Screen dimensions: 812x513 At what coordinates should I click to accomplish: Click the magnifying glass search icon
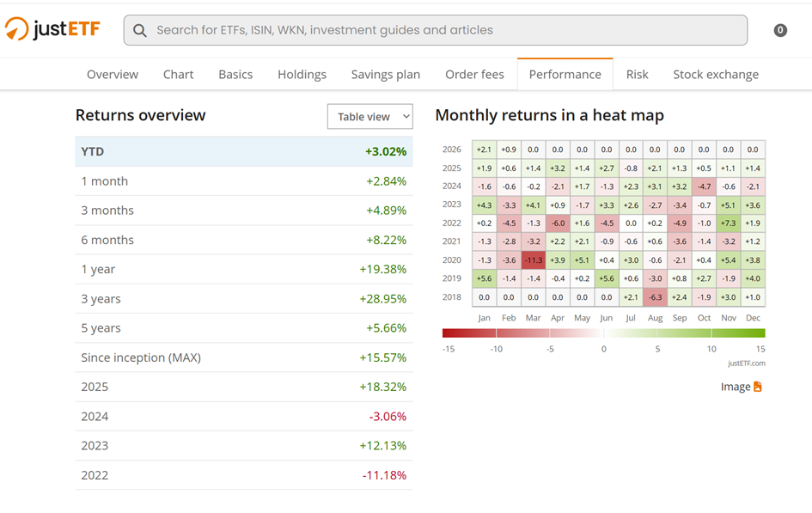(140, 30)
